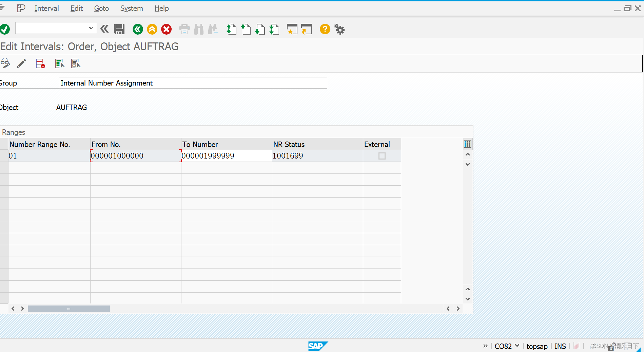Open the Help menu
This screenshot has width=644, height=352.
(x=162, y=8)
